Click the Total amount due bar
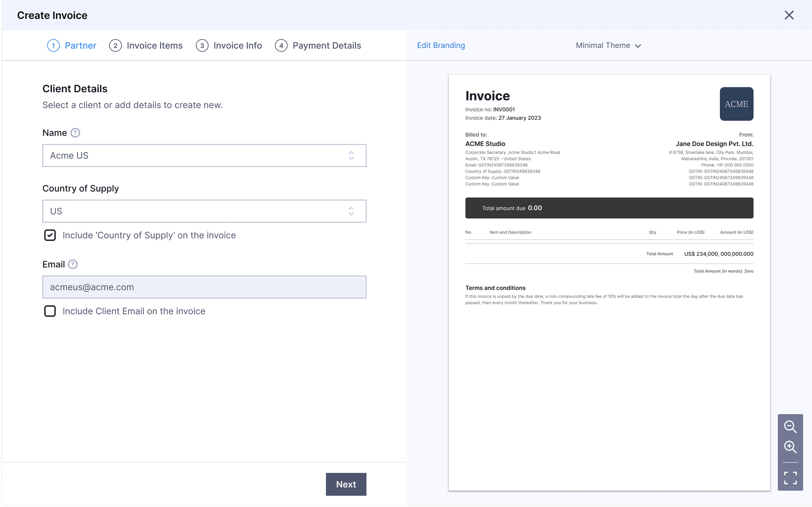The height and width of the screenshot is (507, 812). tap(609, 208)
